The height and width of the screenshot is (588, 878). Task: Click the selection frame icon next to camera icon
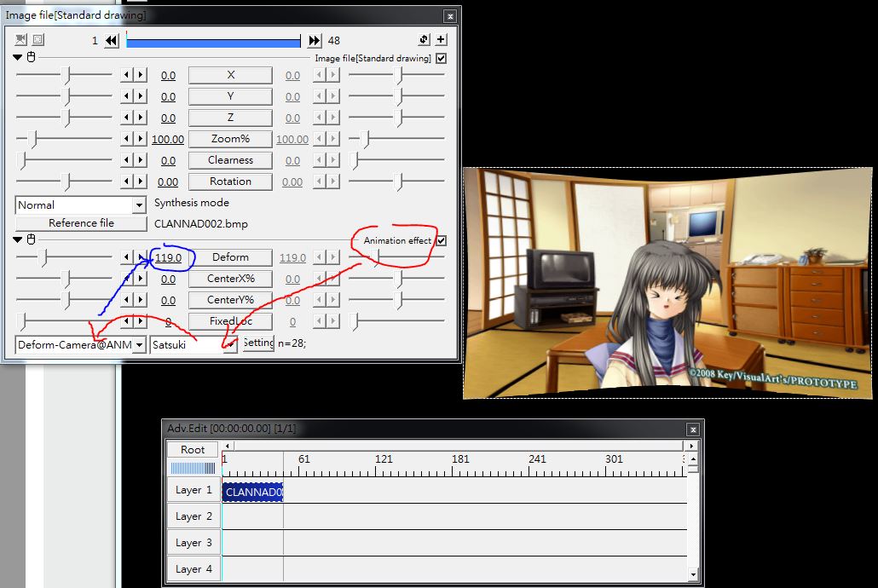point(38,40)
